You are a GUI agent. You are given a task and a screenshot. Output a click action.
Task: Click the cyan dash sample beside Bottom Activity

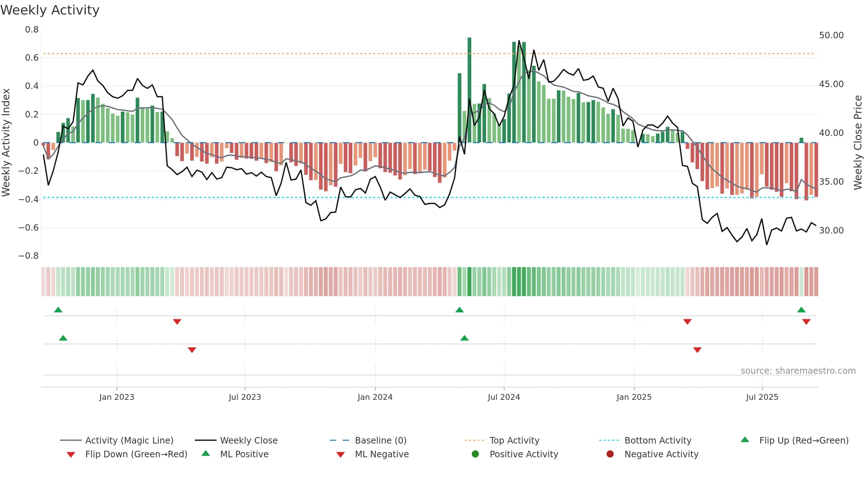pyautogui.click(x=609, y=440)
